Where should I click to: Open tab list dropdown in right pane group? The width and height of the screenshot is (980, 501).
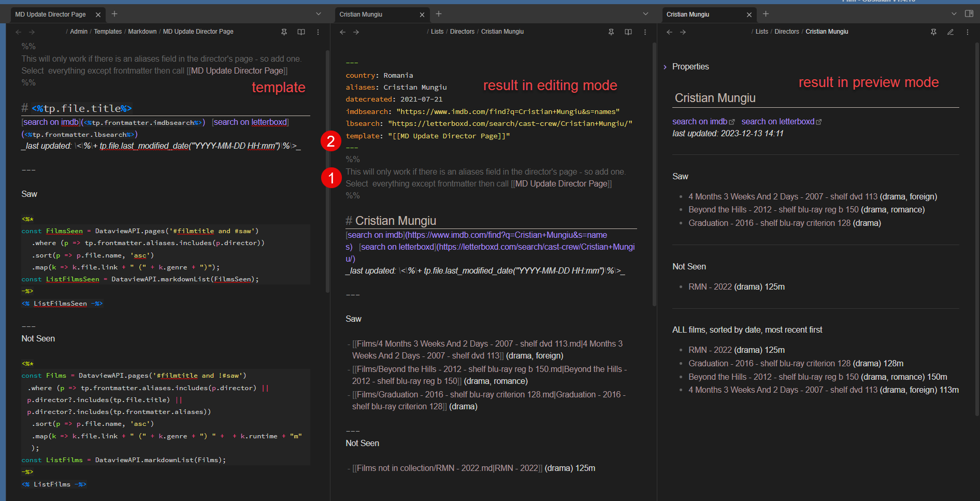coord(954,14)
